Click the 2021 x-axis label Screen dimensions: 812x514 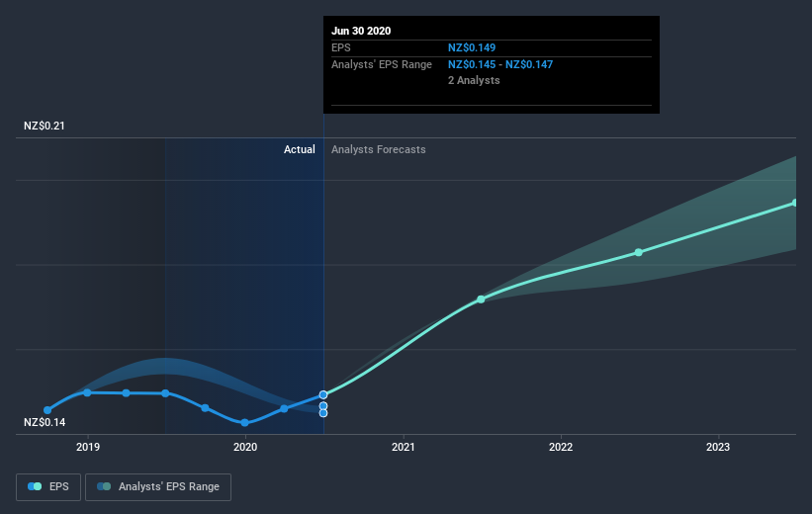pos(403,447)
